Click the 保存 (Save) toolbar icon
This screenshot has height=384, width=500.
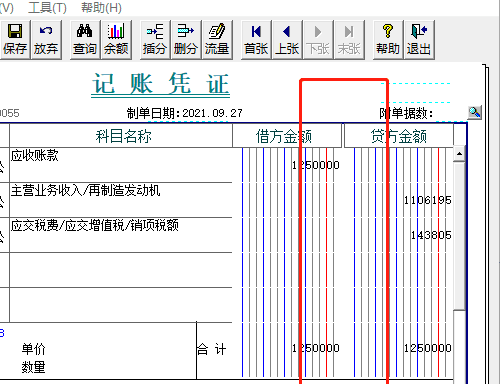pos(15,40)
